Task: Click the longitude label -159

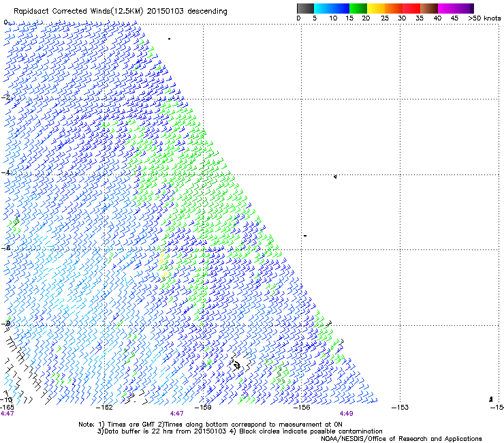Action: 203,408
